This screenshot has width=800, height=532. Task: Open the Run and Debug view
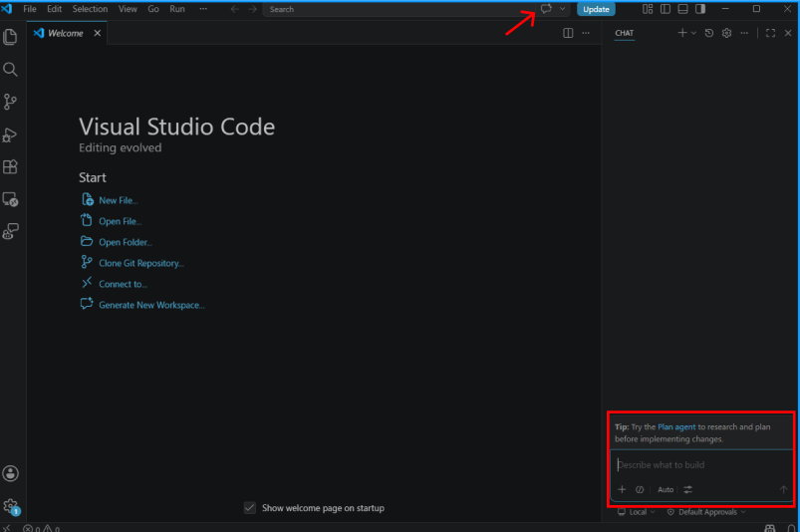point(10,134)
